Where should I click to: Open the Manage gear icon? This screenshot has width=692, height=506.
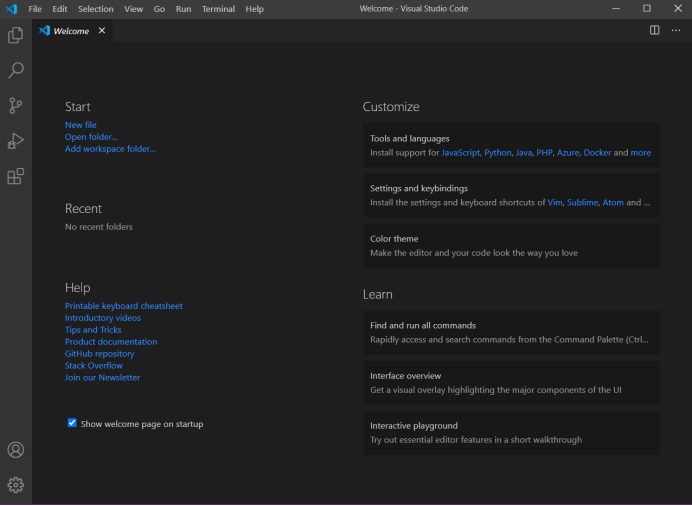(16, 485)
